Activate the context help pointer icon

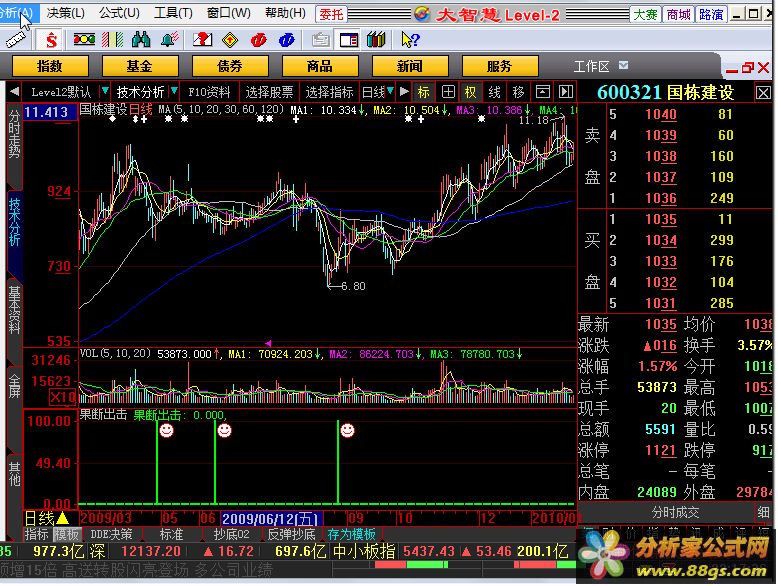410,40
